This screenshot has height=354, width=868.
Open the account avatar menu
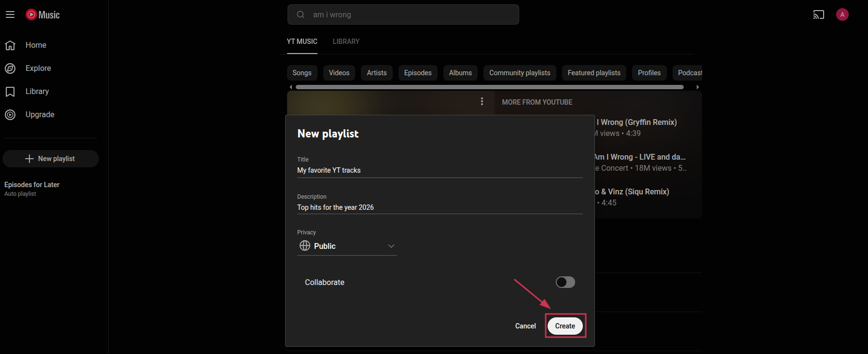point(842,14)
